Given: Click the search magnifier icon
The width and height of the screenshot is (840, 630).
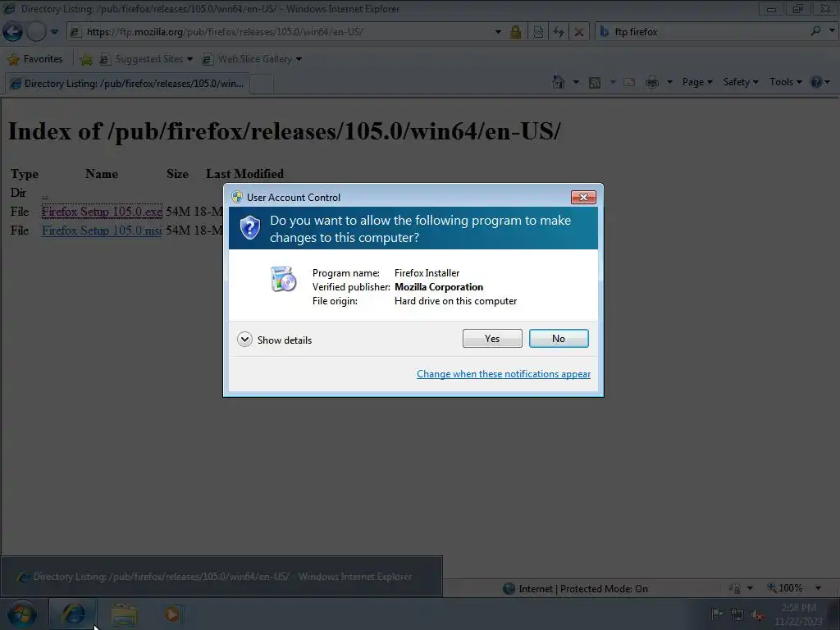Looking at the screenshot, I should pyautogui.click(x=815, y=31).
